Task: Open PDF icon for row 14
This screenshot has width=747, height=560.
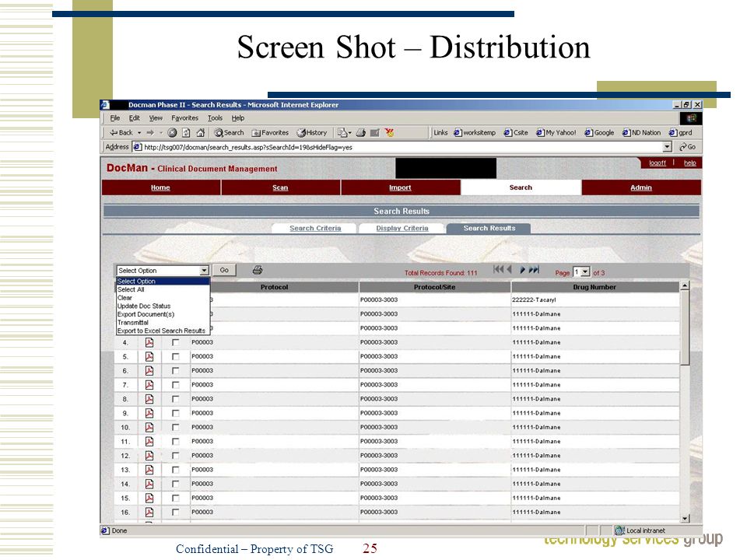Action: (149, 484)
